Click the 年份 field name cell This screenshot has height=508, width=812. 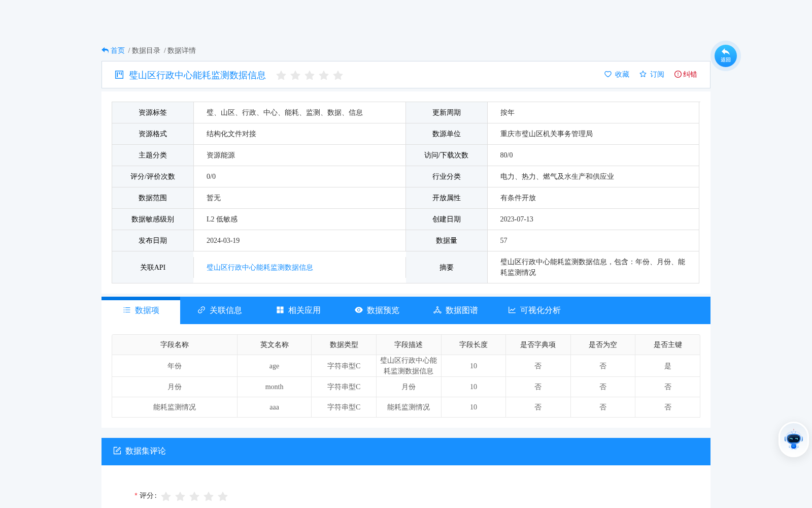[175, 366]
